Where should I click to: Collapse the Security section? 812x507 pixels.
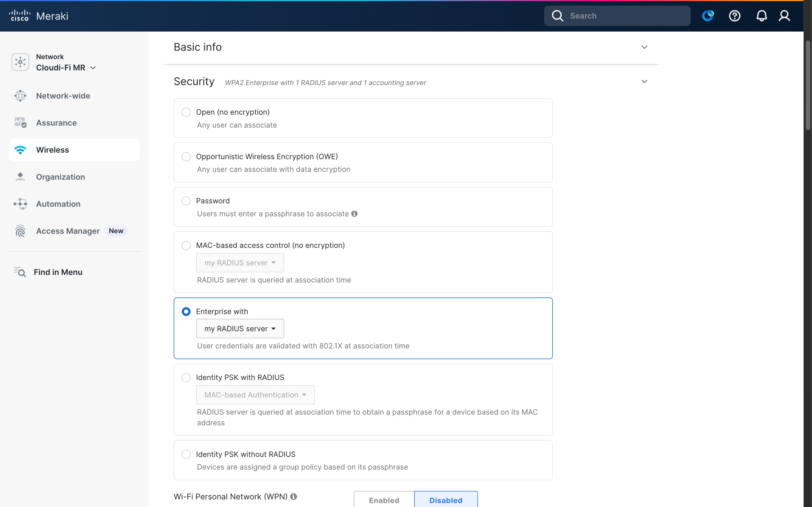point(644,81)
